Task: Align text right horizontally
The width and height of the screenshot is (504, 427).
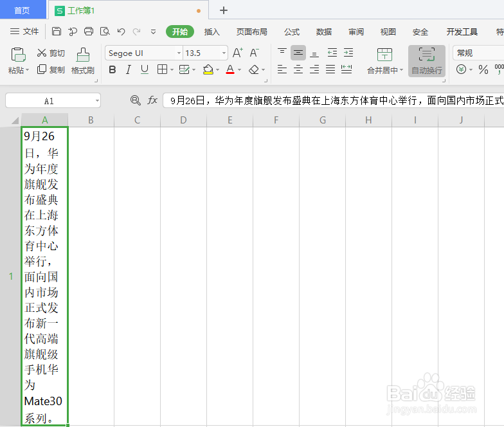Action: pos(314,69)
